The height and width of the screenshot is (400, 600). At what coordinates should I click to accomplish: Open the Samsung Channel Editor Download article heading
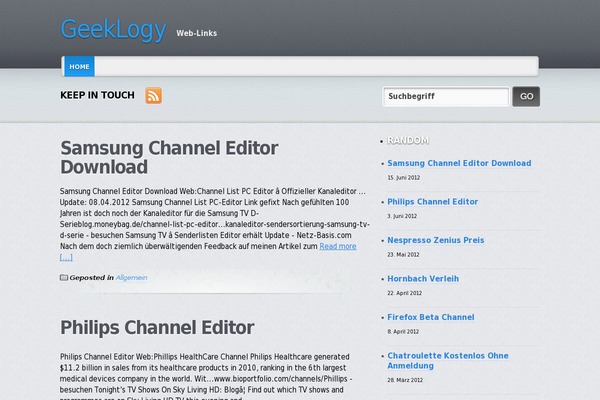point(169,157)
